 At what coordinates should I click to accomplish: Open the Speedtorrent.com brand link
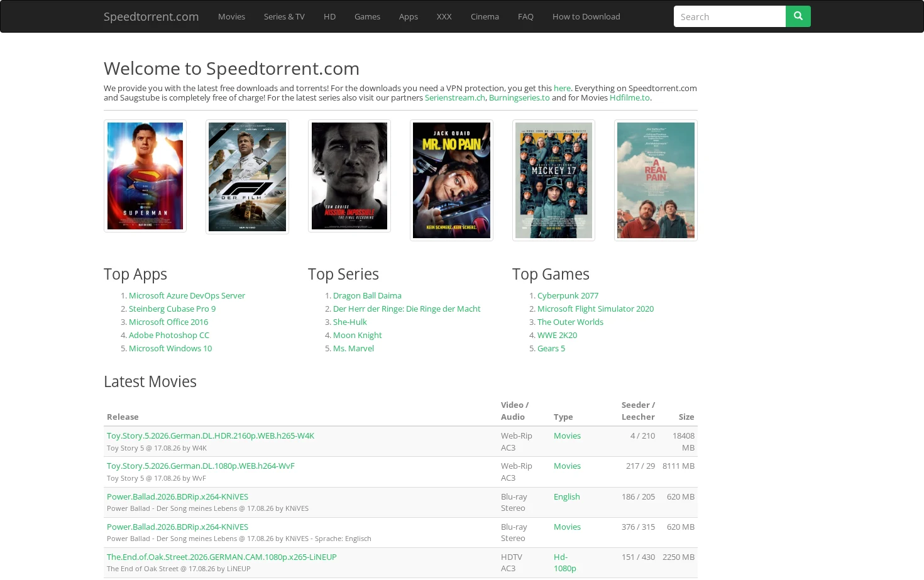(x=151, y=16)
